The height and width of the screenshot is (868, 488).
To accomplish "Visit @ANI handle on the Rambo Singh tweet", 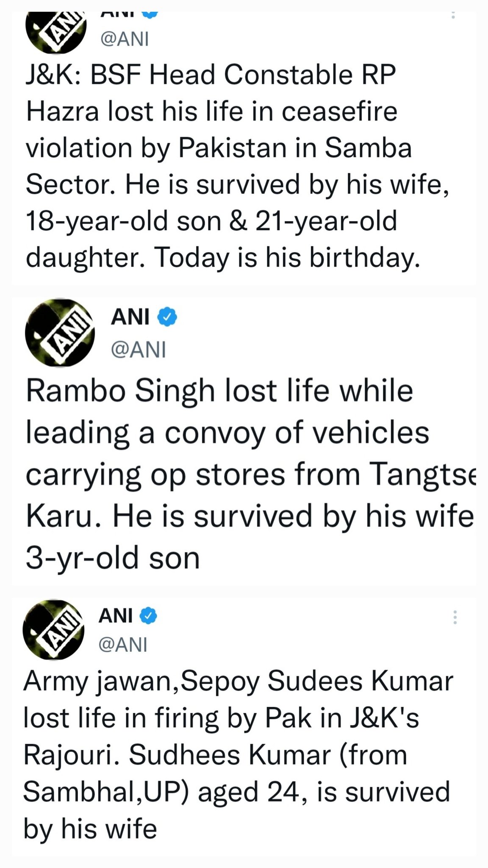I will click(x=138, y=350).
